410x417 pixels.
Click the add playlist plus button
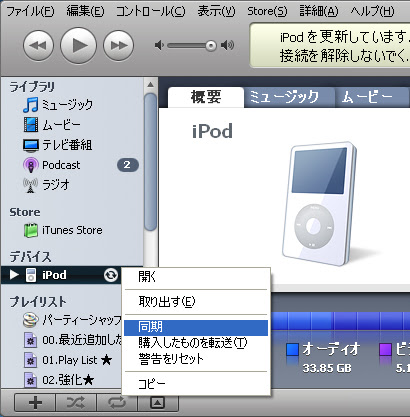point(35,403)
